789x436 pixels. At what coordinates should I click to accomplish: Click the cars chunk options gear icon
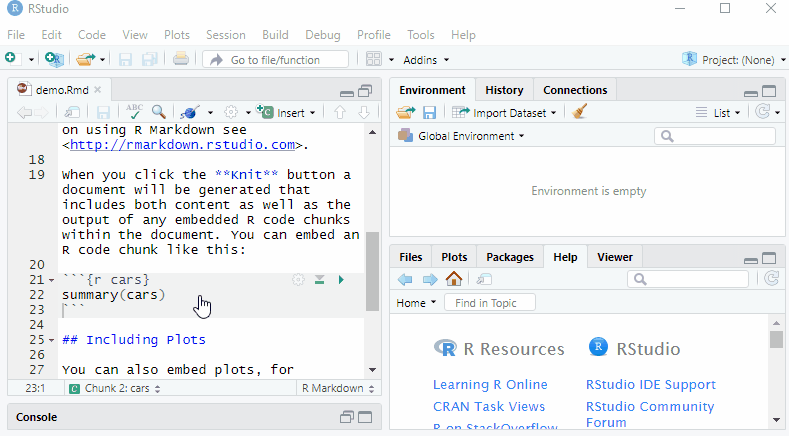pos(298,279)
